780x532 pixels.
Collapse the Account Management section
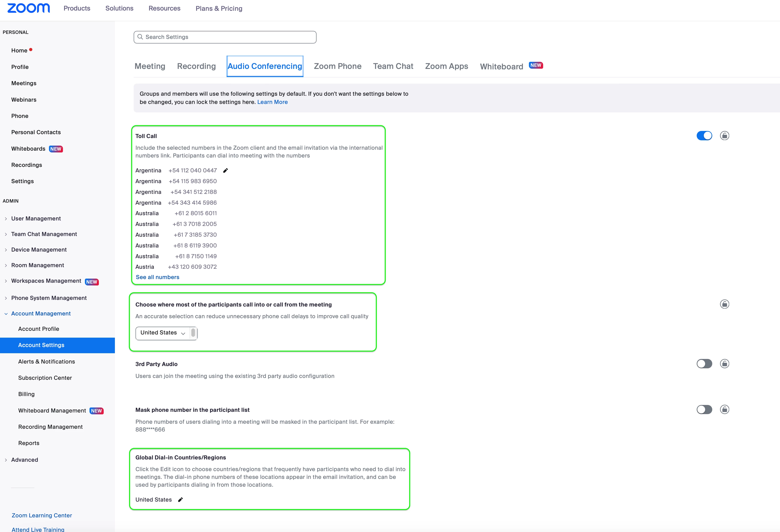tap(41, 313)
